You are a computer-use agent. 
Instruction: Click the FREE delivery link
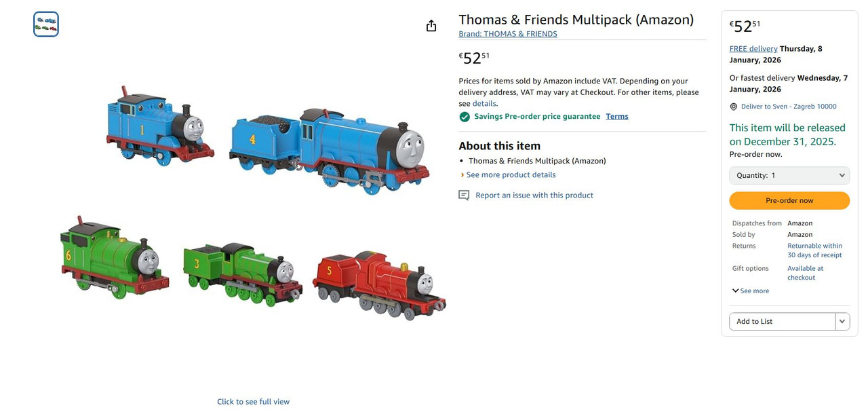(753, 49)
